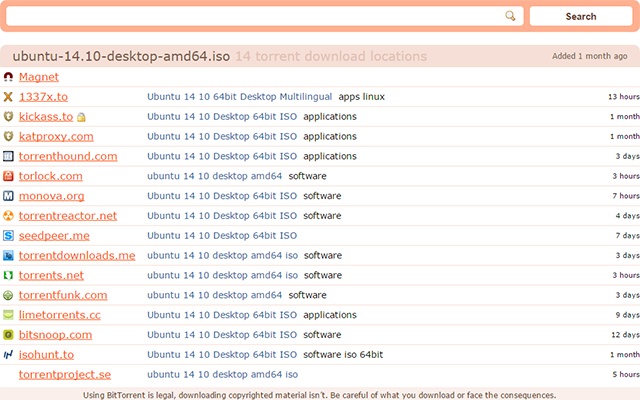Image resolution: width=640 pixels, height=400 pixels.
Task: Click the torrents.net green icon
Action: click(x=8, y=275)
